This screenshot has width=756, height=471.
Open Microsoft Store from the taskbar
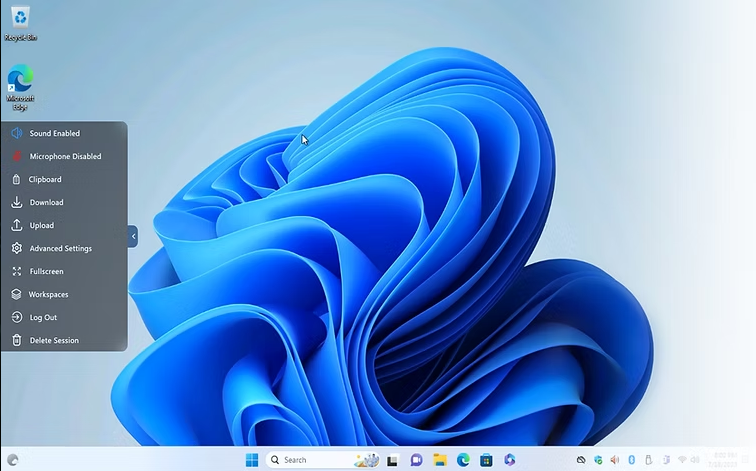coord(486,460)
